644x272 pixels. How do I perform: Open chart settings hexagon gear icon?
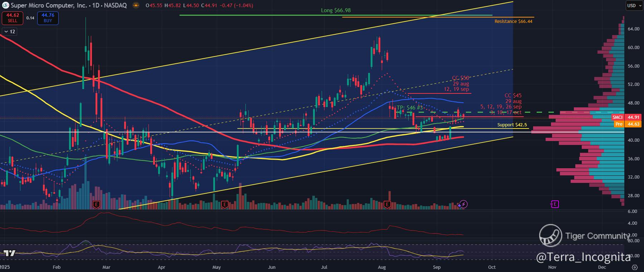tap(635, 267)
